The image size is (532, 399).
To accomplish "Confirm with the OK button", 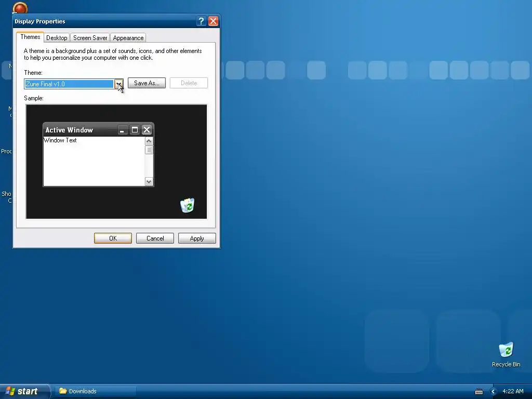I will coord(113,238).
